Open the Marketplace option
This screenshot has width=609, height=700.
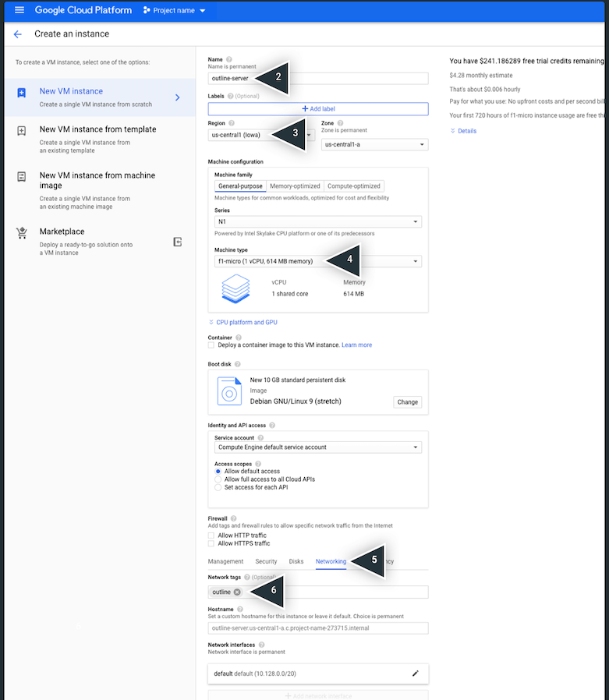click(100, 242)
